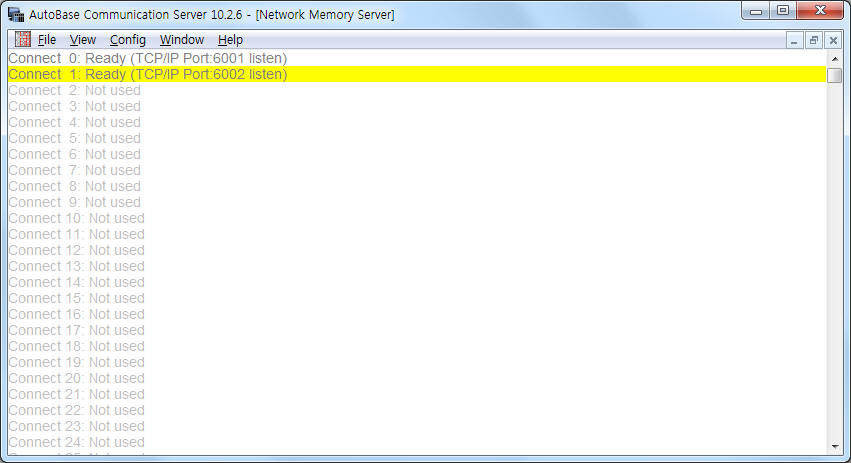Select 'Connect 14: Not used' row
Screen dimensions: 851x463
[x=417, y=282]
